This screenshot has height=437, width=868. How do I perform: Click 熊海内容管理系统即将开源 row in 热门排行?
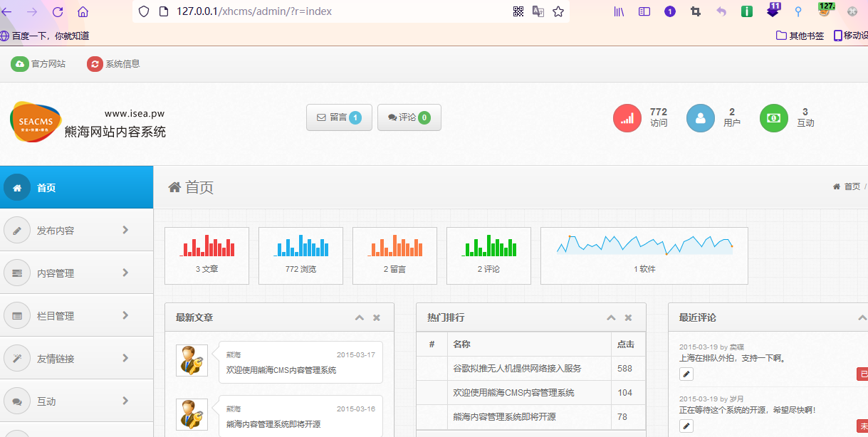point(530,416)
